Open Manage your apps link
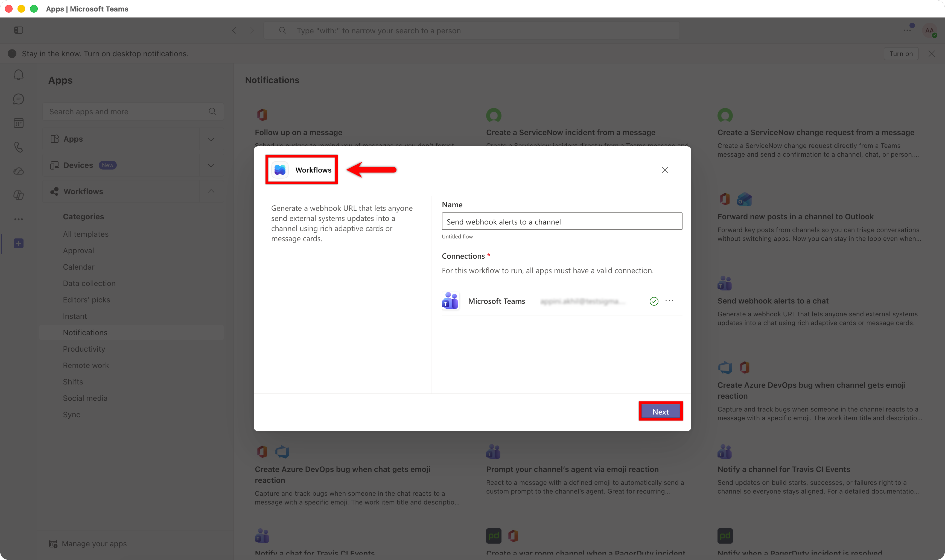945x560 pixels. click(94, 544)
